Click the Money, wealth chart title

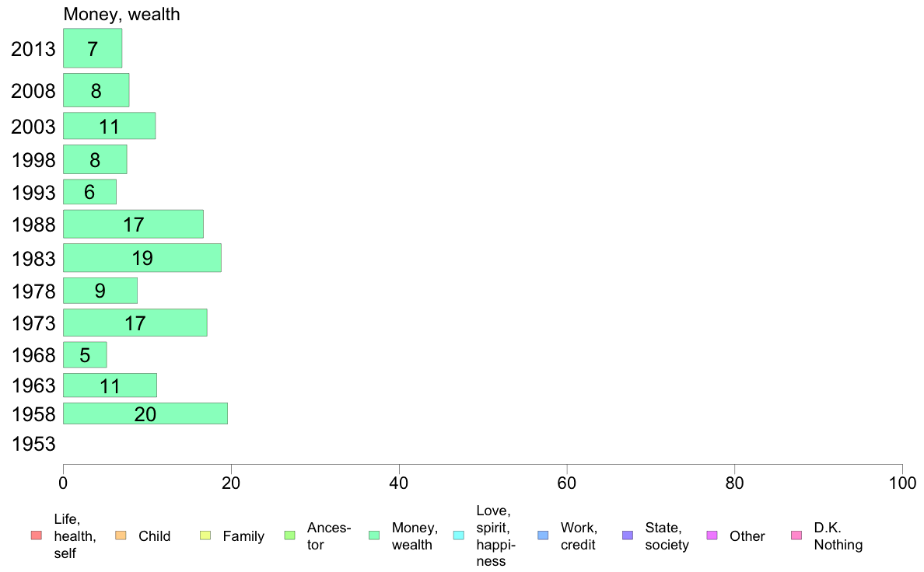pos(121,15)
